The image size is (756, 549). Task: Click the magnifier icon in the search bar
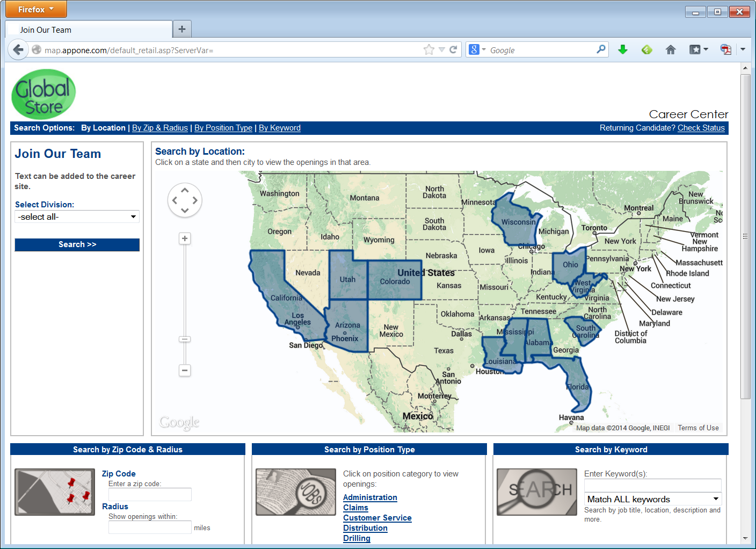tap(601, 49)
